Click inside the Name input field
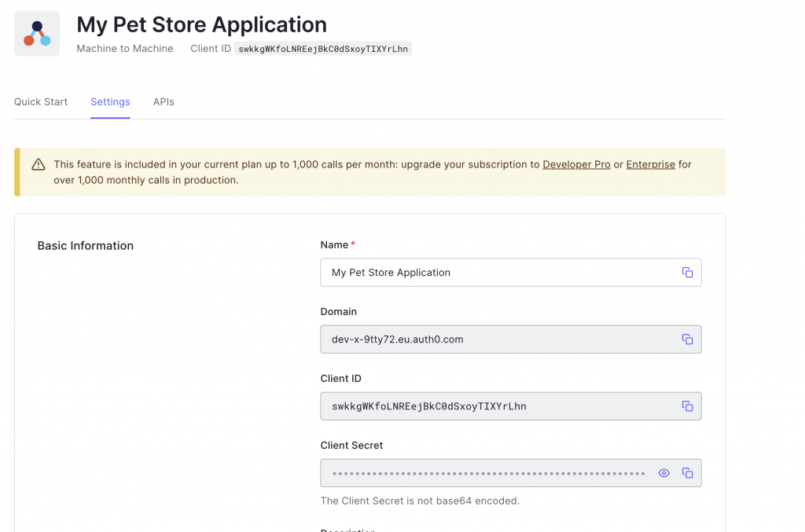The image size is (805, 532). [x=511, y=273]
